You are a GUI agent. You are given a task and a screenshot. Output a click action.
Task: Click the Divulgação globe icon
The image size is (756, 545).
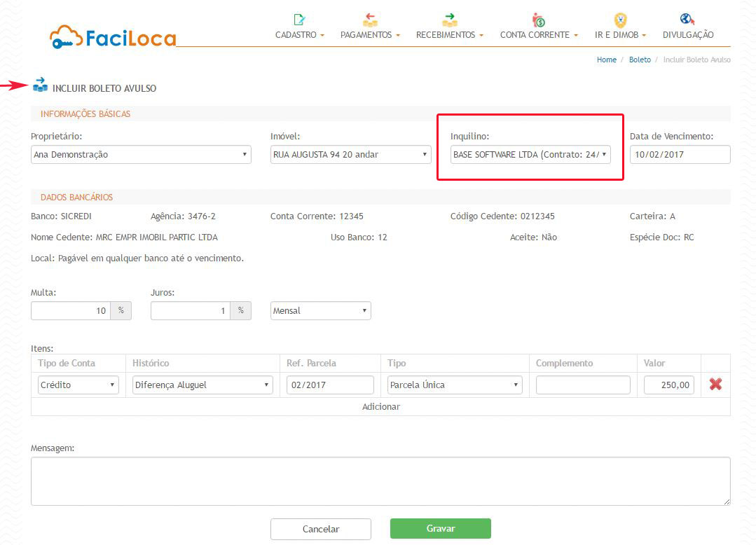(687, 19)
